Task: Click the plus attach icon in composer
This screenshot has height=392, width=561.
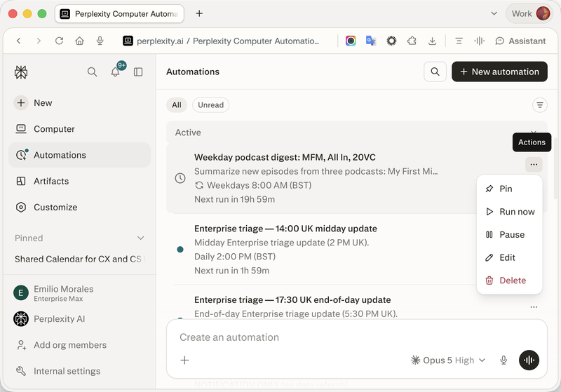Action: coord(184,360)
